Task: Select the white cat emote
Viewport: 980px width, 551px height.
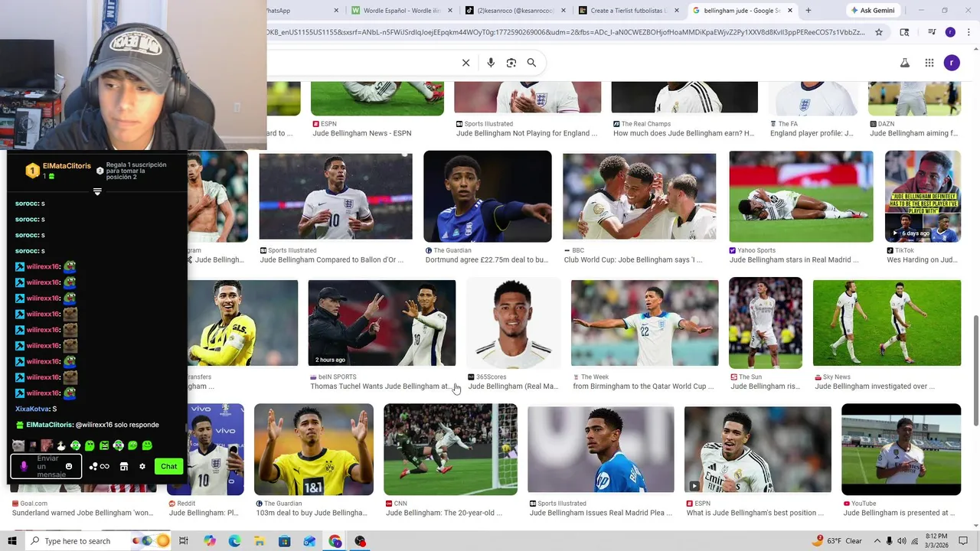Action: click(x=18, y=445)
